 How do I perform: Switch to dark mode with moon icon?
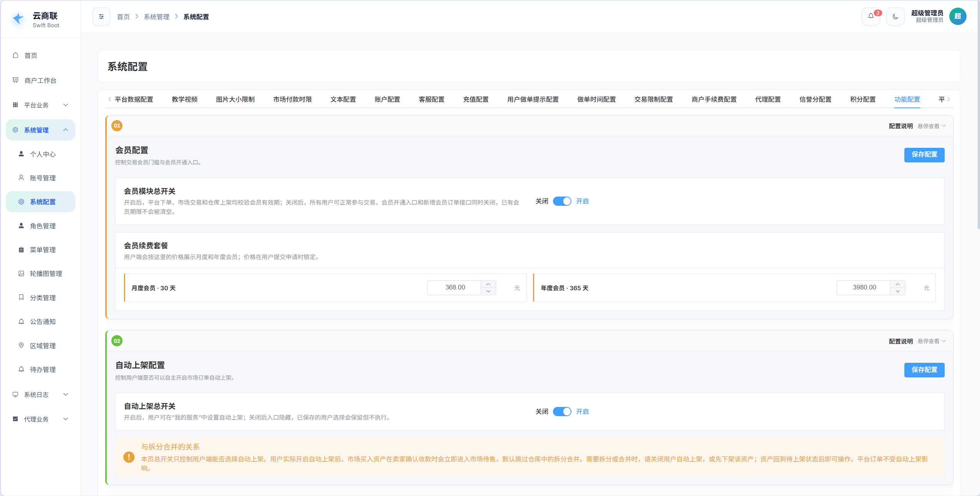click(895, 17)
